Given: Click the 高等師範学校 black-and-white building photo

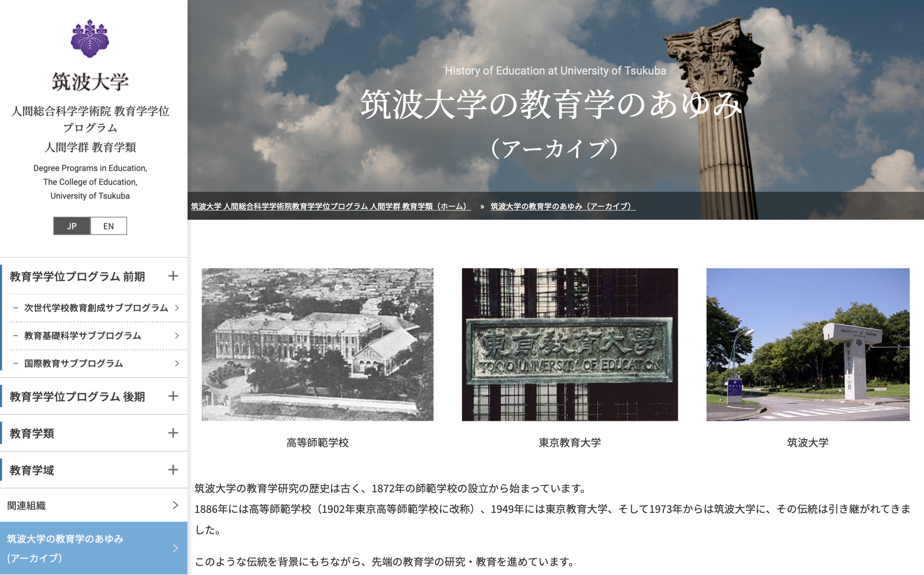Looking at the screenshot, I should click(x=318, y=344).
